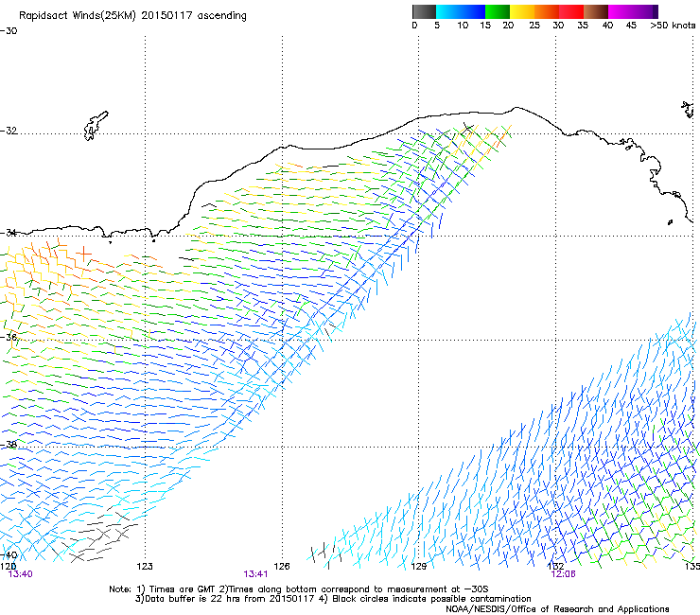Click the note about black circles and contamination
The width and height of the screenshot is (700, 615).
point(425,599)
